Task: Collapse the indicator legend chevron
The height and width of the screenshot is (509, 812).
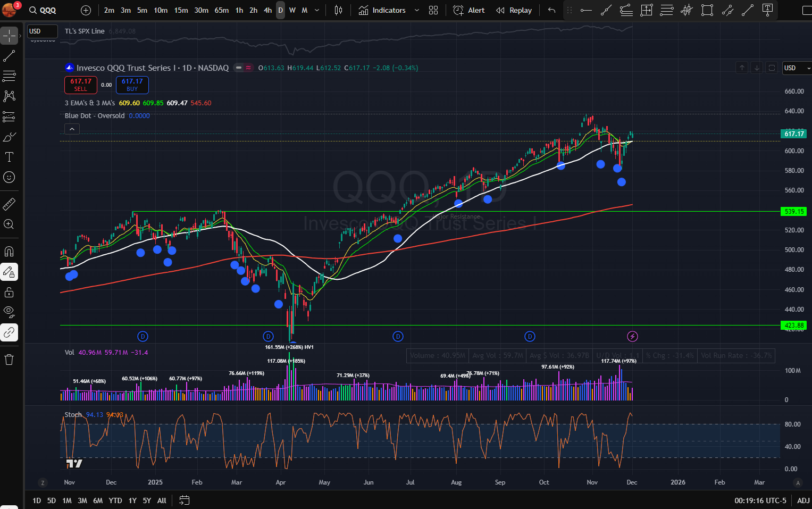Action: (72, 129)
